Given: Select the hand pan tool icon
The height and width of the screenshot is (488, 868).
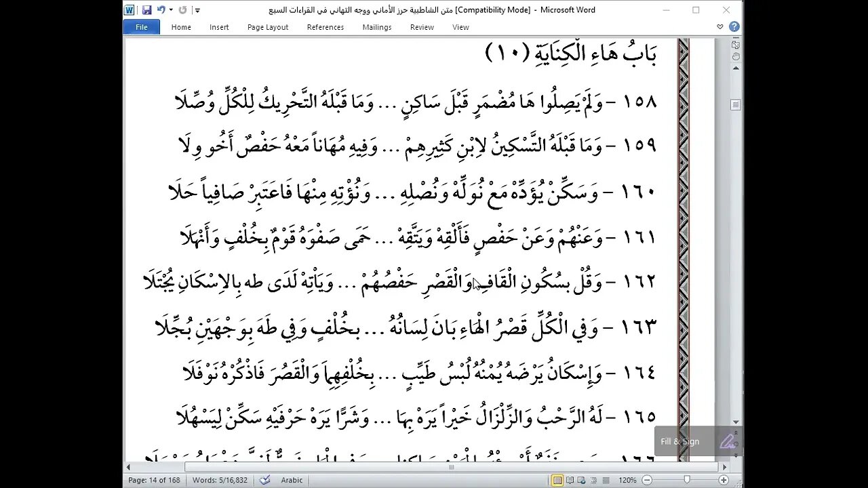Looking at the screenshot, I should [x=736, y=56].
